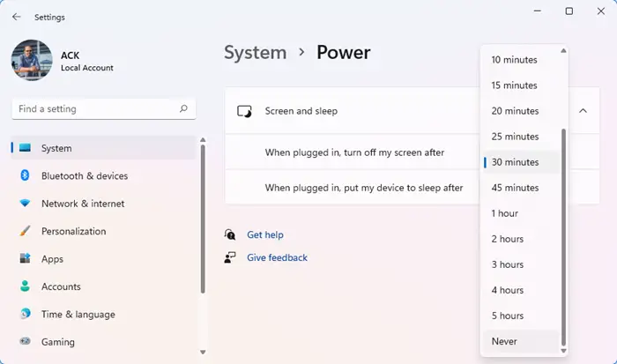
Task: Click the Network & internet wifi icon
Action: (x=25, y=203)
